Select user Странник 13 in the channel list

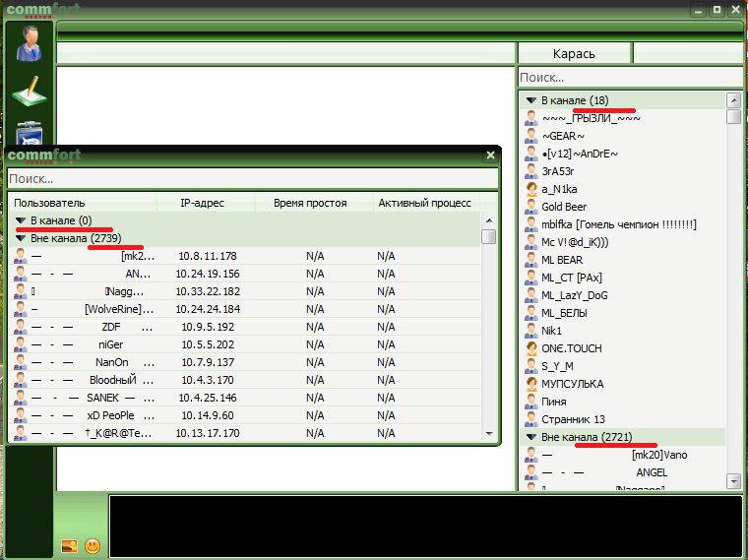coord(573,419)
